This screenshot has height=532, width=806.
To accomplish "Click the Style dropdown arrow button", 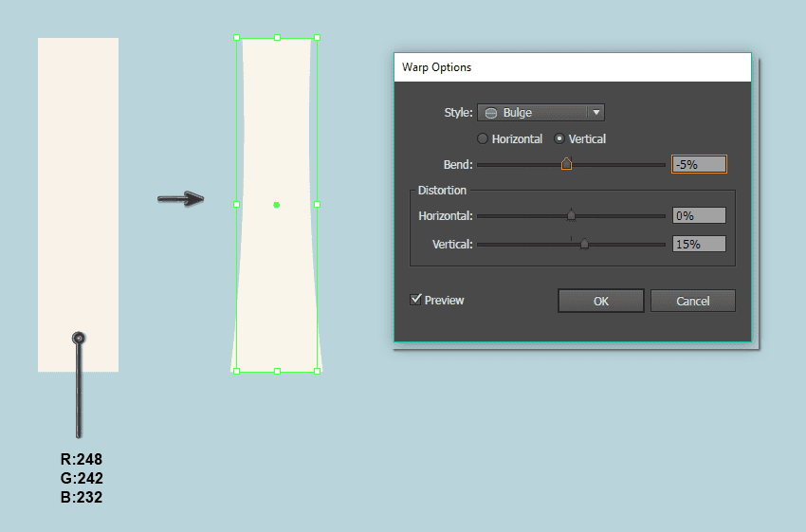I will click(x=596, y=113).
